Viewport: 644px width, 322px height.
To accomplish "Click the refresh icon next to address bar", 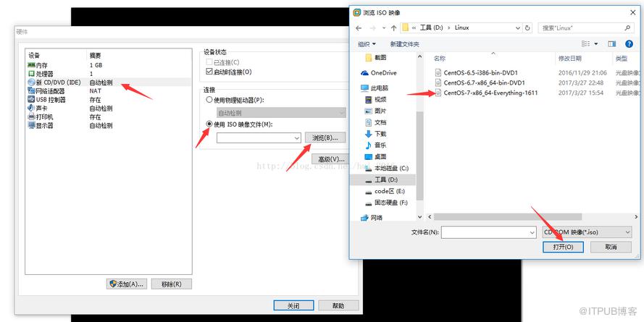I will click(528, 28).
